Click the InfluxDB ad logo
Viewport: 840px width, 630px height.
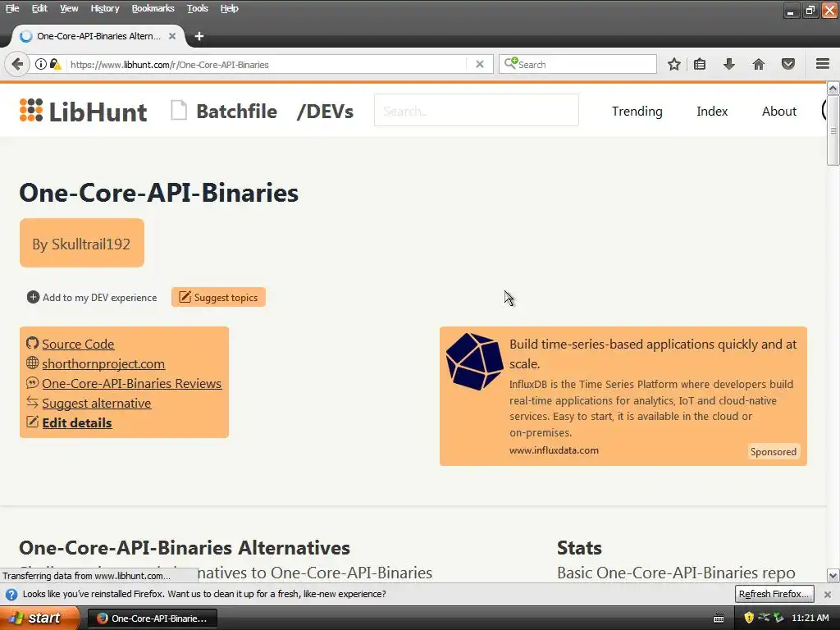pyautogui.click(x=474, y=361)
